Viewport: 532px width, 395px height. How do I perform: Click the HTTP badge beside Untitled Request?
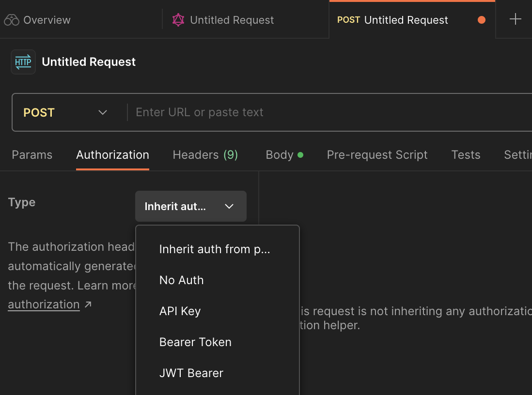(23, 61)
